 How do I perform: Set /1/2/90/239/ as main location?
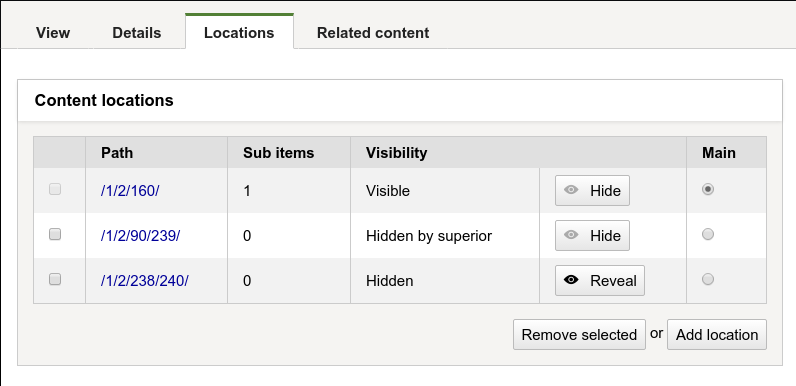pos(708,234)
